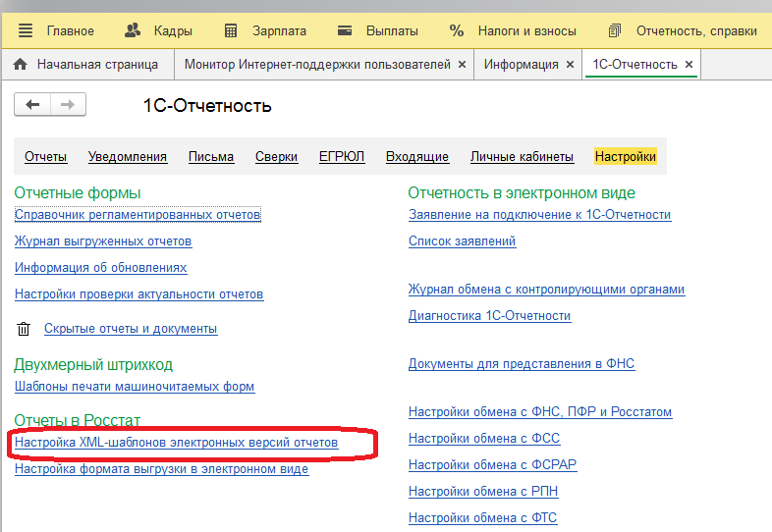This screenshot has width=772, height=532.
Task: Open the Входящие section link
Action: [x=417, y=156]
